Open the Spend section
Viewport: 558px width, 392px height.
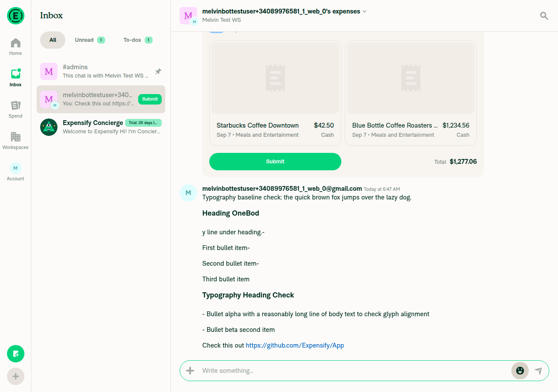pos(16,109)
